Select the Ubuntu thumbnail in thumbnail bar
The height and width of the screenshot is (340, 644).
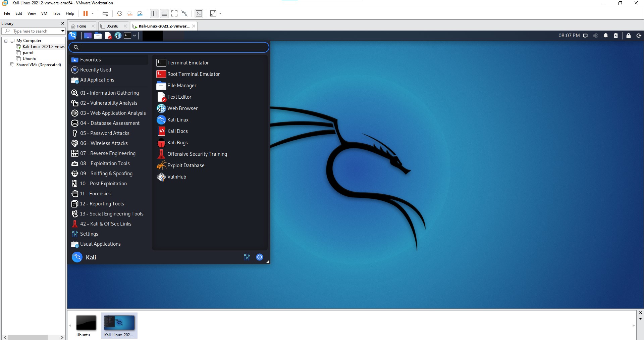86,326
